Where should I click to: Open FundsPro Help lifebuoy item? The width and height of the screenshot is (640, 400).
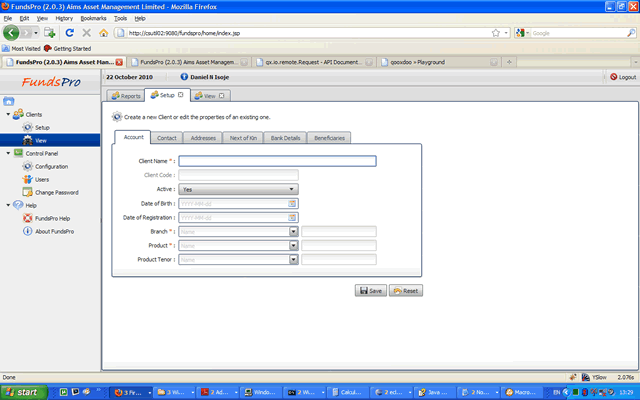coord(52,218)
